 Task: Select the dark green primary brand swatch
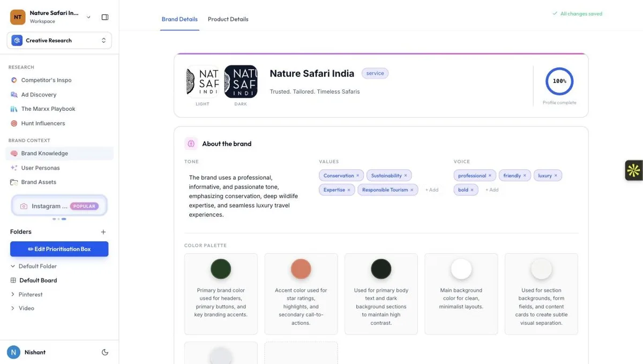coord(221,269)
